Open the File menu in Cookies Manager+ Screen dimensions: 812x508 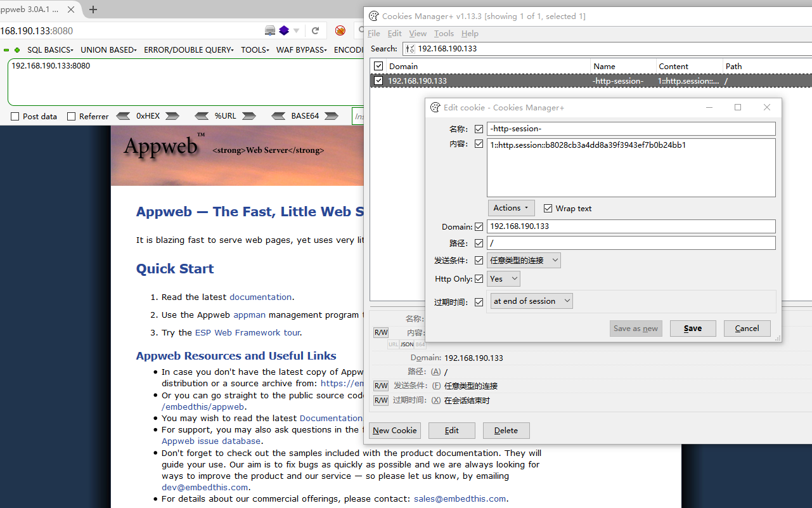374,34
